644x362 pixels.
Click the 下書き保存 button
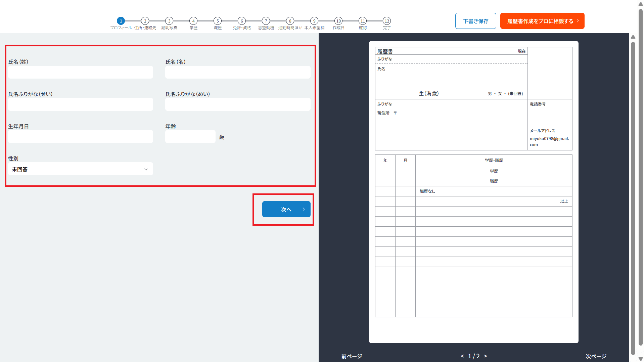point(475,21)
